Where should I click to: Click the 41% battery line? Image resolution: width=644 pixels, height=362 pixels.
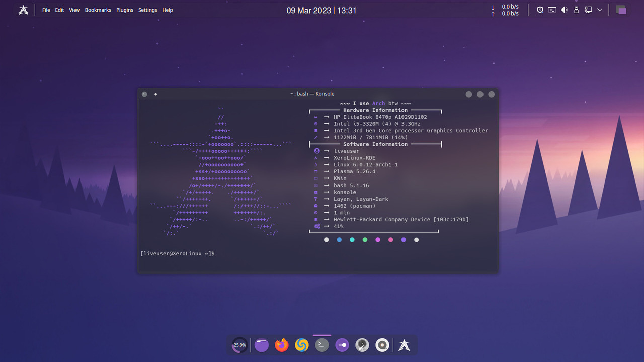(x=338, y=226)
